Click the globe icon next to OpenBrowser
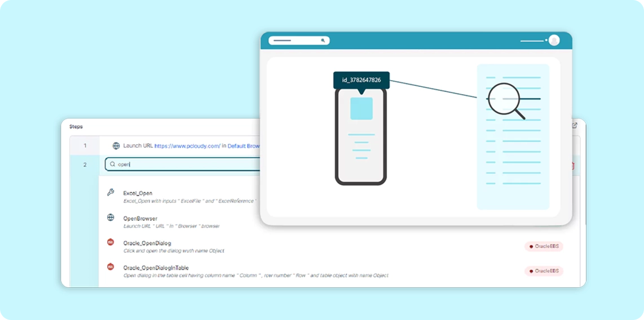This screenshot has width=644, height=320. (x=111, y=217)
